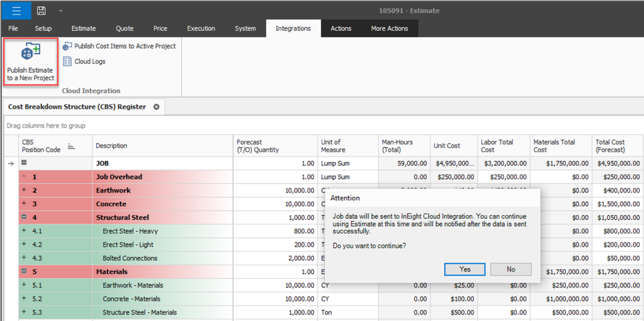Open Cloud Logs

tap(89, 62)
